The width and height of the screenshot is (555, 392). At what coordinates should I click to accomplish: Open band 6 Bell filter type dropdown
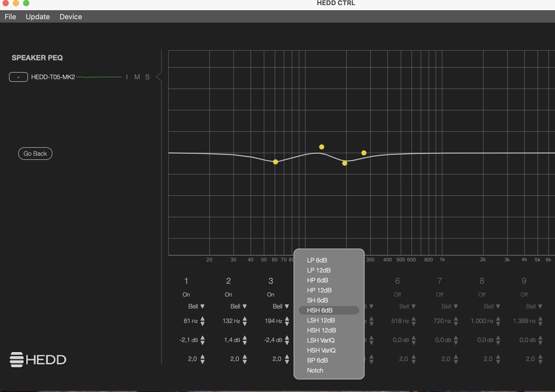[x=407, y=306]
